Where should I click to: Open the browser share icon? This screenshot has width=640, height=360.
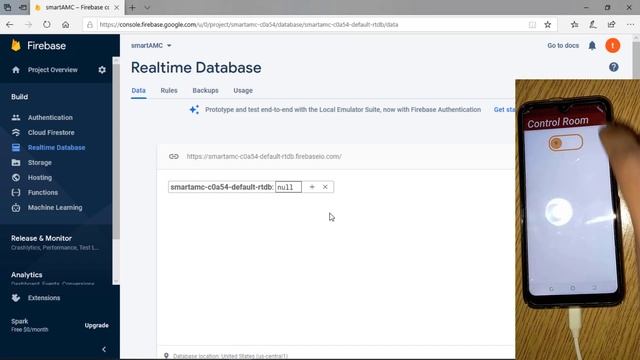(x=611, y=24)
